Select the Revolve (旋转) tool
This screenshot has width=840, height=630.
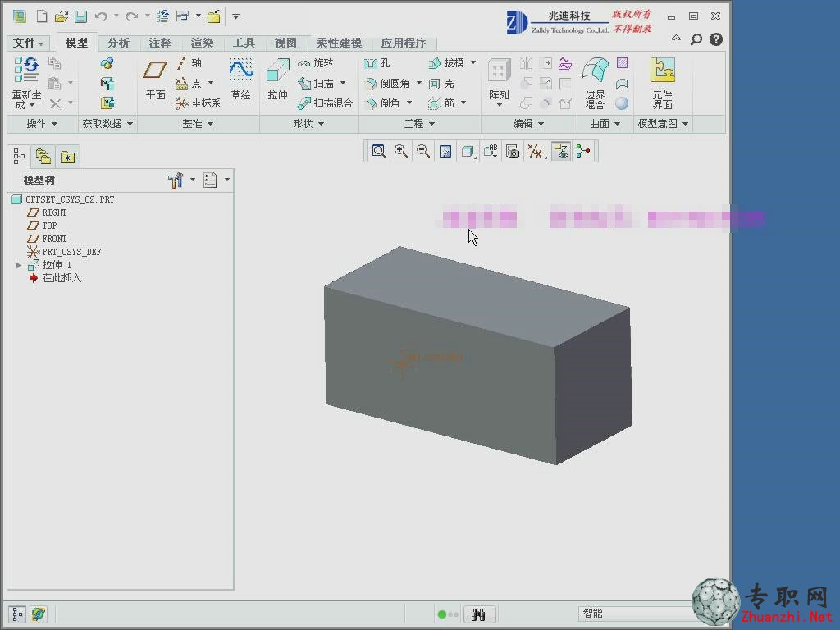point(316,63)
